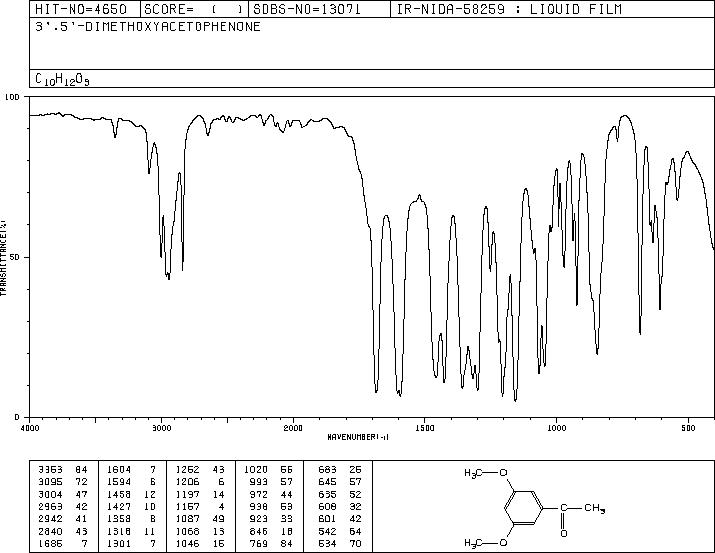Select the 1594 peak value in table
This screenshot has width=715, height=553.
[x=119, y=482]
